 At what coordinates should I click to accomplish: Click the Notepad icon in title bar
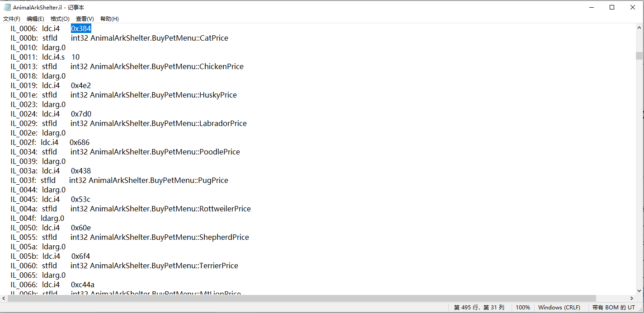click(x=7, y=7)
